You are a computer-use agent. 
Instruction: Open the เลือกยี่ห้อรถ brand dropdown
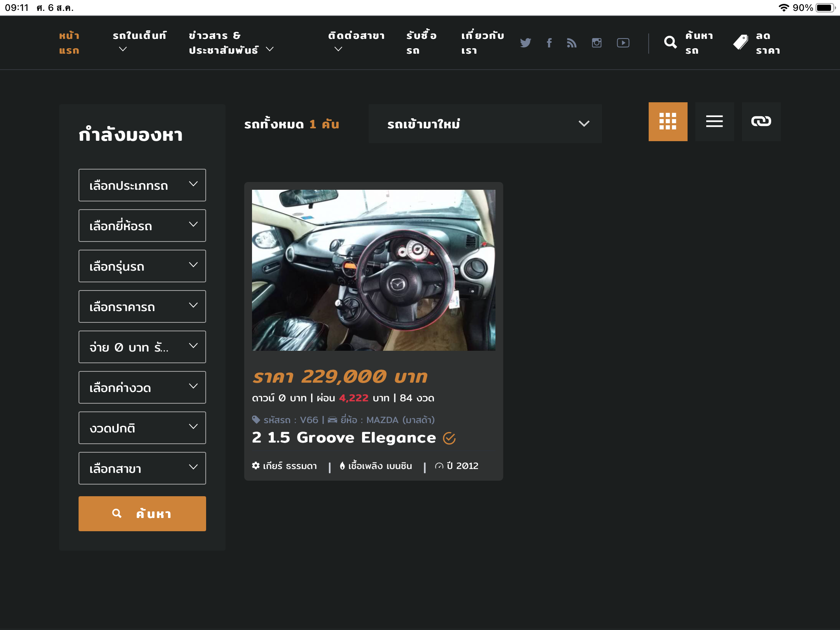point(142,226)
